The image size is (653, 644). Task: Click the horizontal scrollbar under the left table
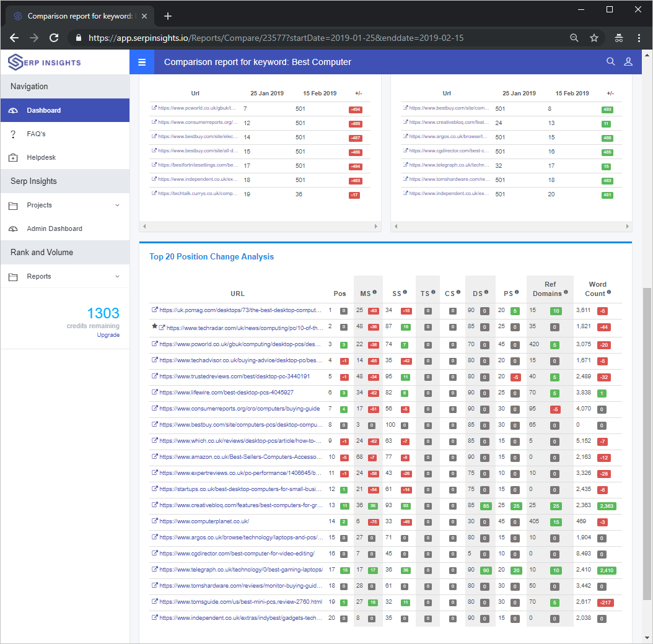260,226
